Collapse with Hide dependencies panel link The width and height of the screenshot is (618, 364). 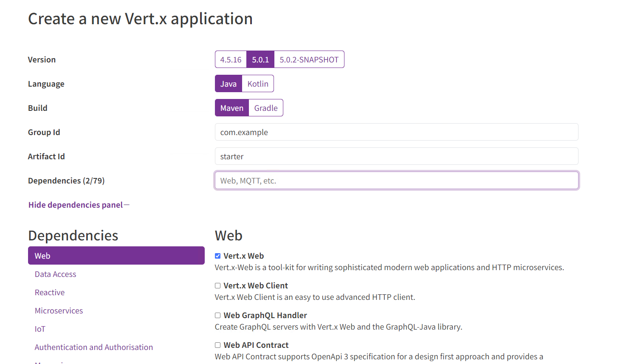point(79,205)
